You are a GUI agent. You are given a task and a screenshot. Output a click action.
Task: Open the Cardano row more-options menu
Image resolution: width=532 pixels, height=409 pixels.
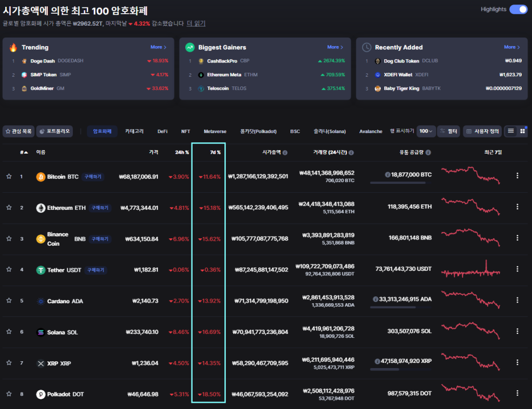517,300
